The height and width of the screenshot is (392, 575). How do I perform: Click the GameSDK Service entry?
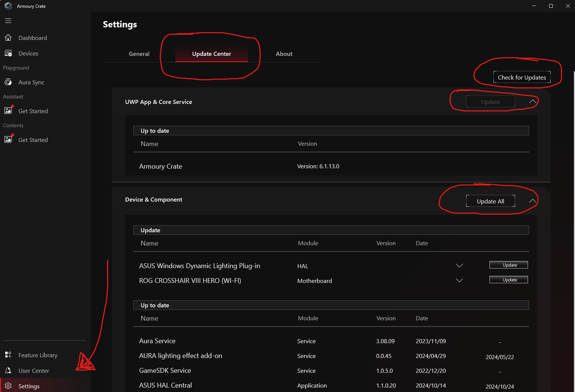coord(165,371)
